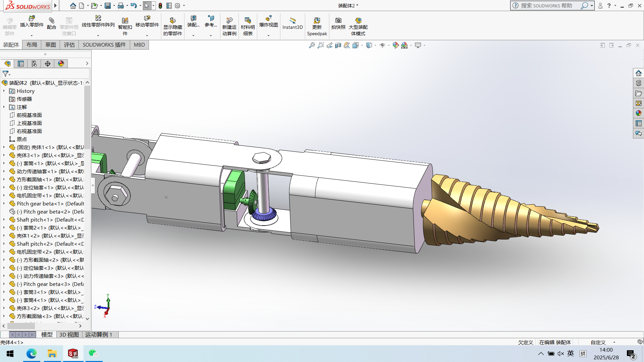Open Display Style dropdown arrow
Image resolution: width=644 pixels, height=362 pixels.
point(375,45)
